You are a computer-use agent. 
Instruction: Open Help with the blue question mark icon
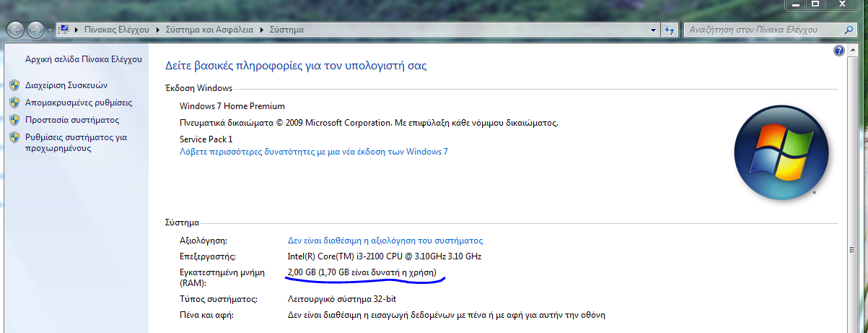pos(838,51)
